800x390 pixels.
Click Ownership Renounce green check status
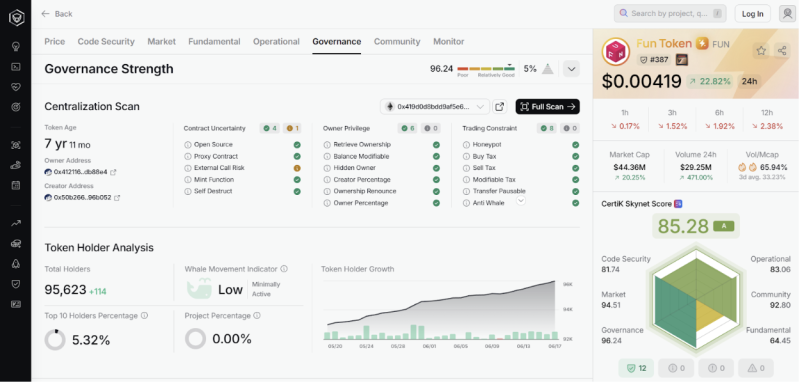(x=436, y=191)
